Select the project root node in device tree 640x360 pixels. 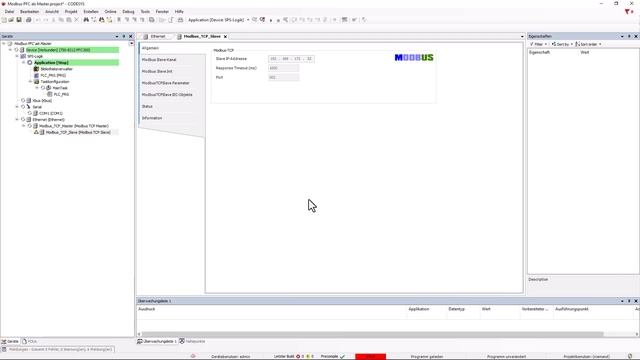(33, 43)
